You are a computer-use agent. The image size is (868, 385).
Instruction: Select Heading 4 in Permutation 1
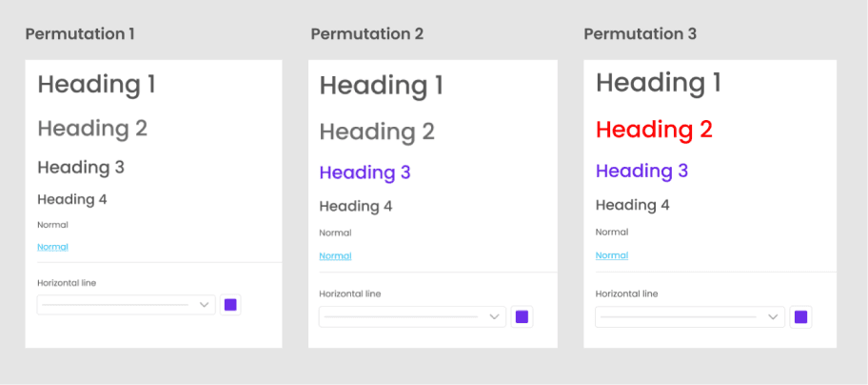pos(72,199)
